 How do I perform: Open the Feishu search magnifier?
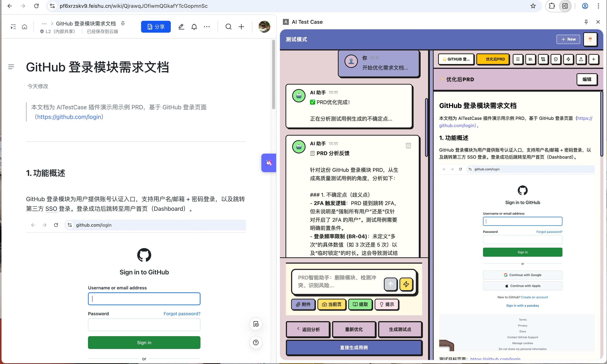229,27
